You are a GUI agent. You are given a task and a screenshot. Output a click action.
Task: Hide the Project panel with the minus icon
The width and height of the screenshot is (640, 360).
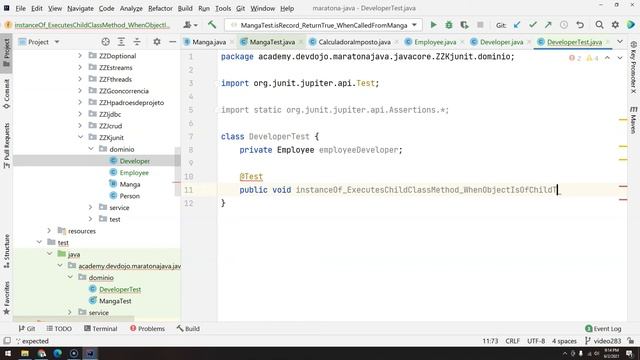pyautogui.click(x=172, y=42)
